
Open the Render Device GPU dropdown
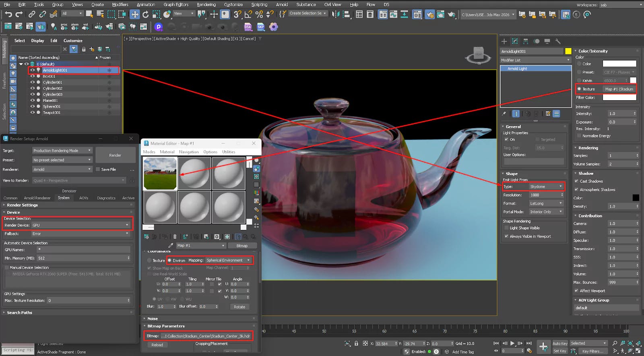[x=81, y=225]
